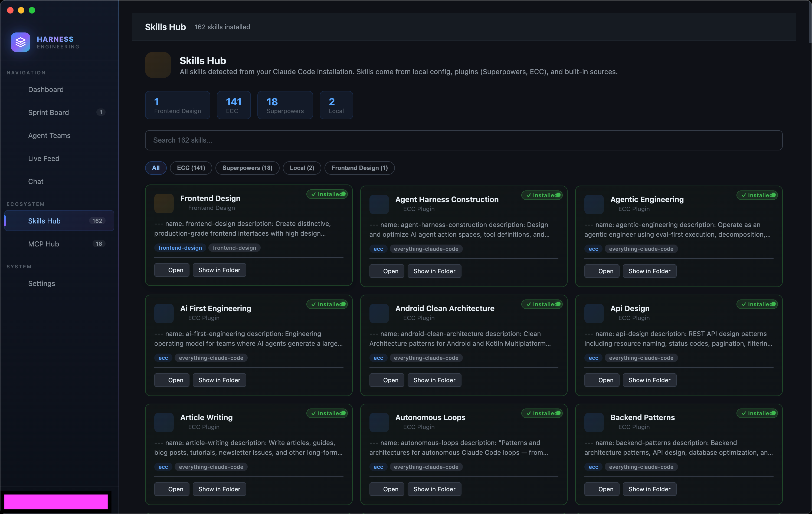Open the Backend Patterns skill
This screenshot has height=514, width=812.
602,489
